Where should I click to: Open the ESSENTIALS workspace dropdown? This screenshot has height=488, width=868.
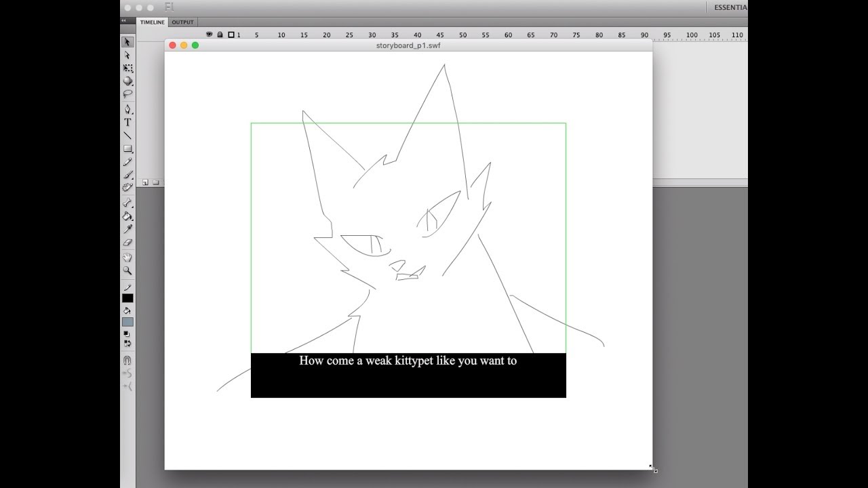point(730,7)
